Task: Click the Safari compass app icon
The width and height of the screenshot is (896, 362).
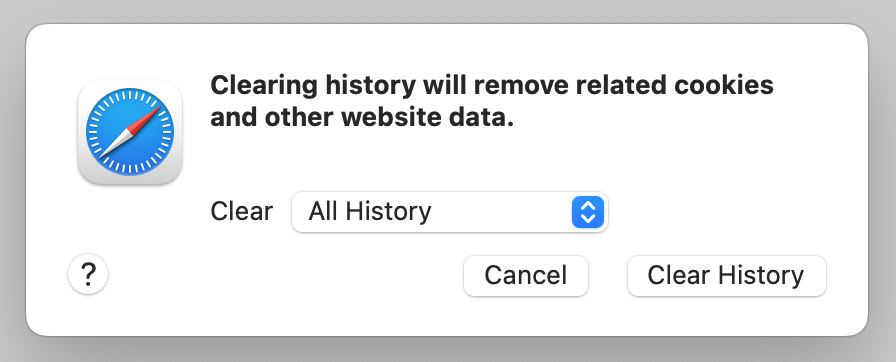Action: click(x=130, y=132)
